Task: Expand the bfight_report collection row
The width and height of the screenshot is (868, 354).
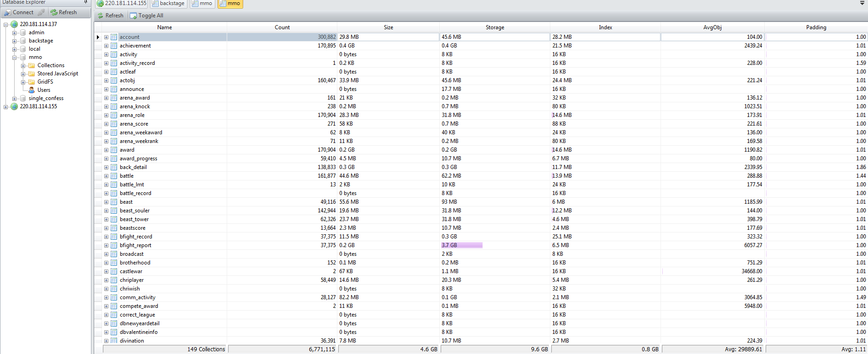Action: [106, 245]
